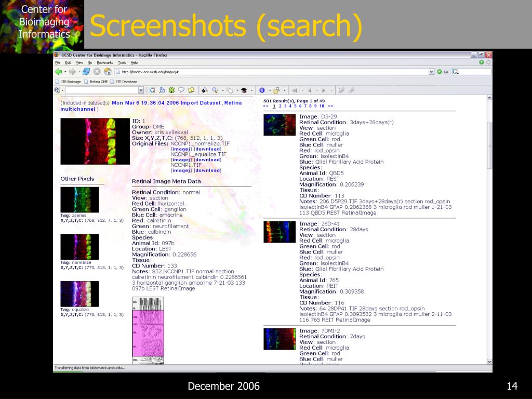Click the speech bubble toolbar icon
Viewport: 532px width, 399px height.
pyautogui.click(x=181, y=90)
